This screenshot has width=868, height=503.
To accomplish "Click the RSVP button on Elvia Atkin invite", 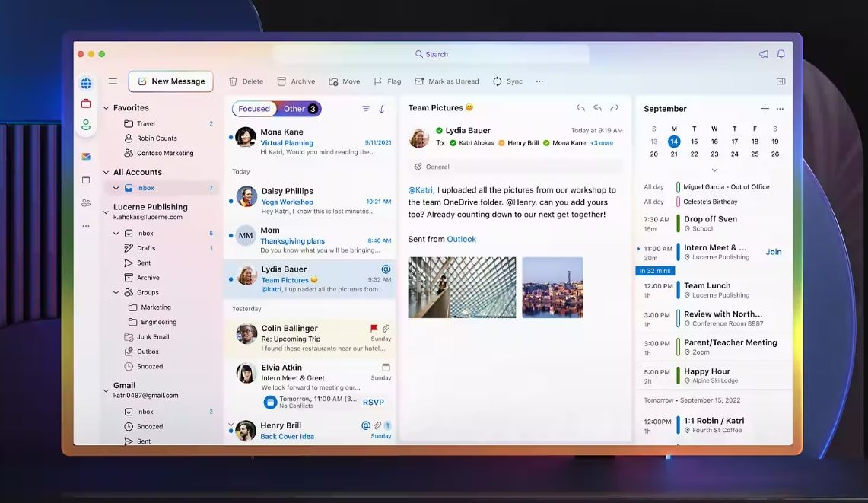I will (x=373, y=403).
